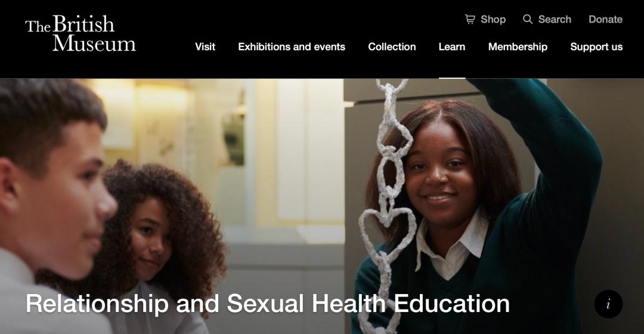The image size is (644, 334).
Task: Open the Search label in header
Action: click(555, 19)
